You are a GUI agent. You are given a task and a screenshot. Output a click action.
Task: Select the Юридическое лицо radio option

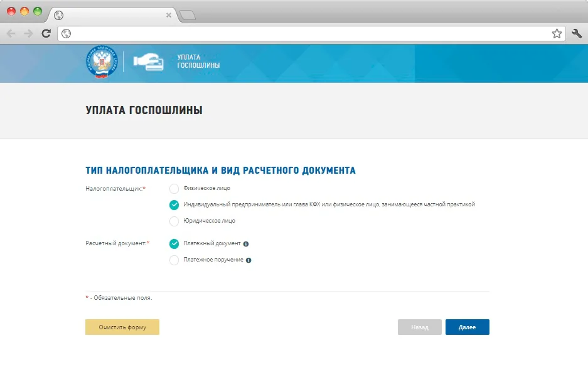[174, 221]
